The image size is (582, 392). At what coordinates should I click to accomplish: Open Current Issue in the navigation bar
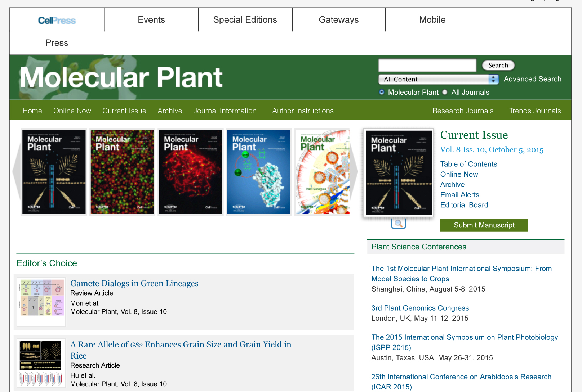tap(124, 111)
